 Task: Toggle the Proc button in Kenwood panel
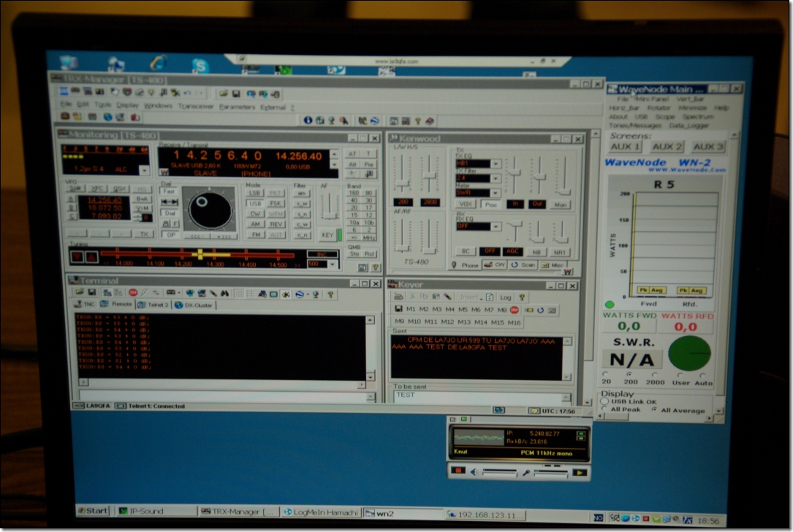pos(490,205)
